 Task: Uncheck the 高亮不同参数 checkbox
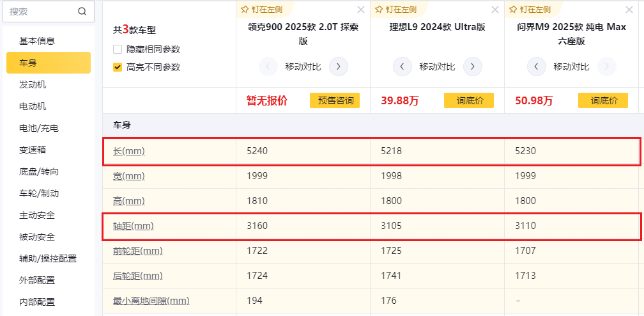tap(118, 67)
